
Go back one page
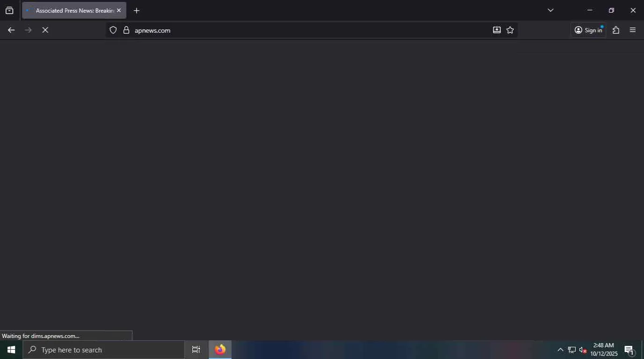11,30
